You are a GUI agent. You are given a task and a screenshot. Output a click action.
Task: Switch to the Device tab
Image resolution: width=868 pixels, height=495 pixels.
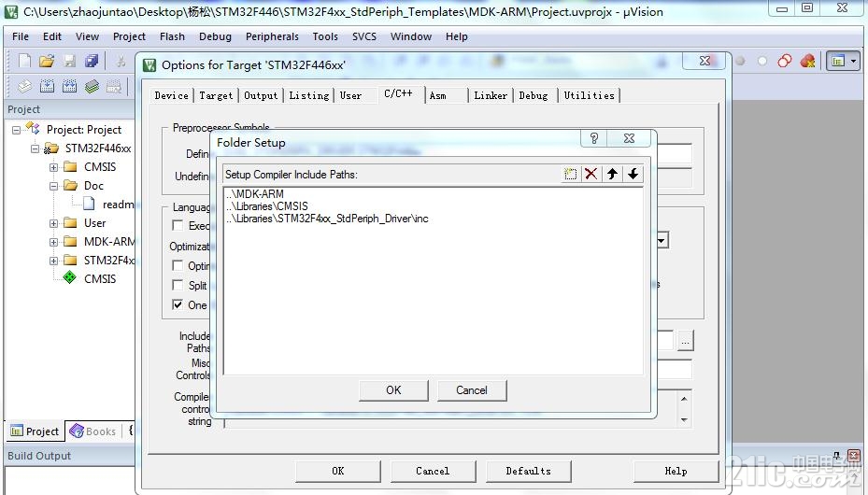pyautogui.click(x=172, y=95)
